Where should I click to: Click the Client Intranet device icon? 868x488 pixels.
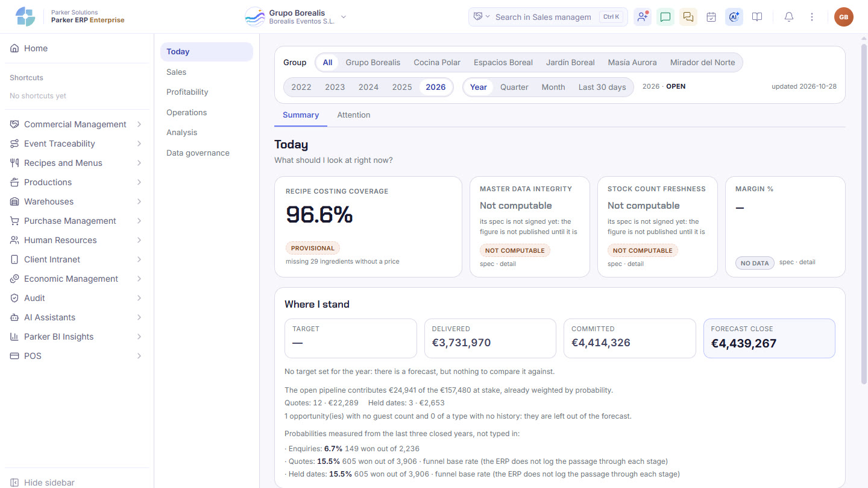coord(14,259)
